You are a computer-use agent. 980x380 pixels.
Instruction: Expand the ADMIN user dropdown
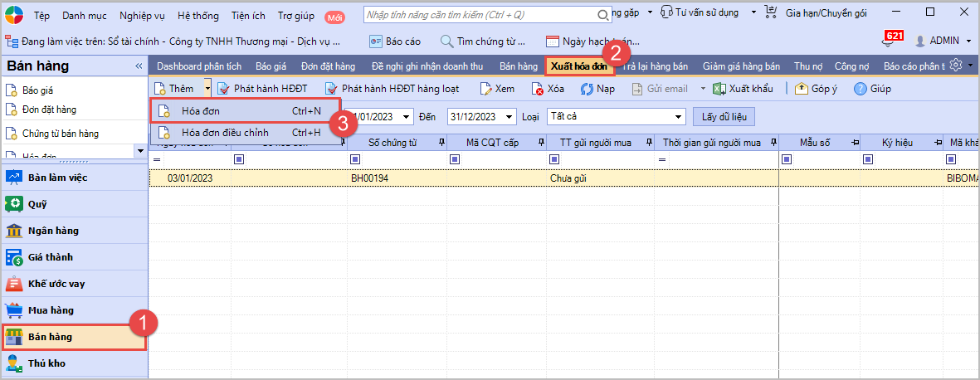coord(968,41)
